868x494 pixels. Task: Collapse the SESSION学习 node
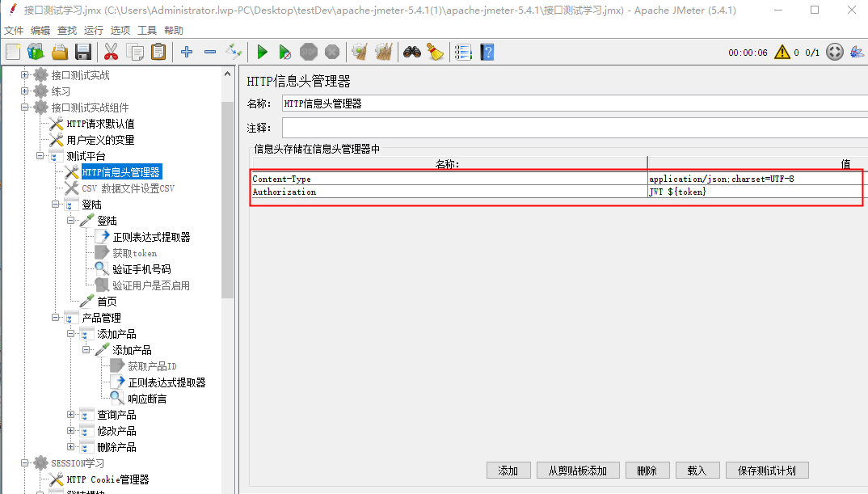pos(24,462)
